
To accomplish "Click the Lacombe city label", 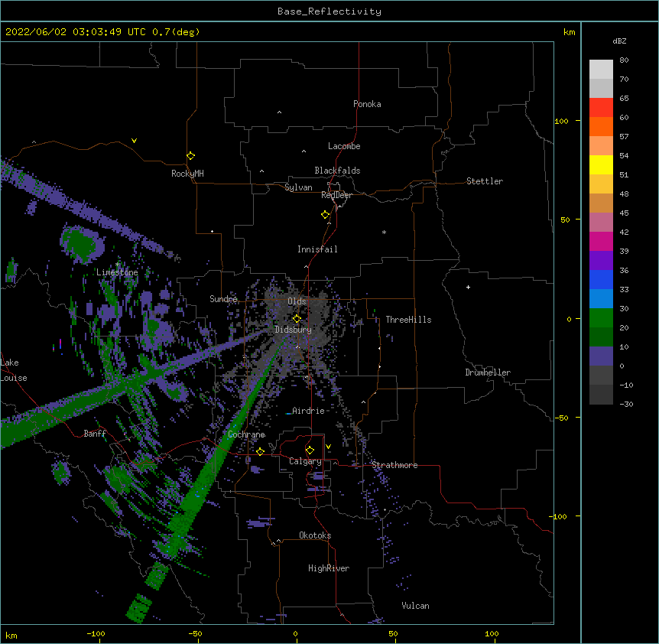I will tap(344, 146).
